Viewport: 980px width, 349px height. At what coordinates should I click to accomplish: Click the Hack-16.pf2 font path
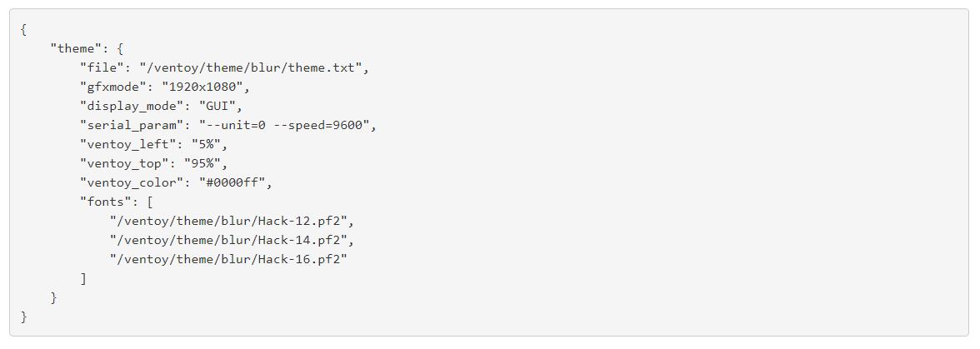tap(227, 259)
